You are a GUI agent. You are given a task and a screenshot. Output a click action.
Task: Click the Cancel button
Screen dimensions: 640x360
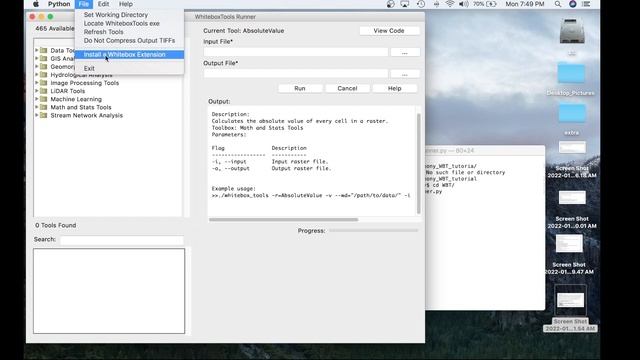point(347,88)
